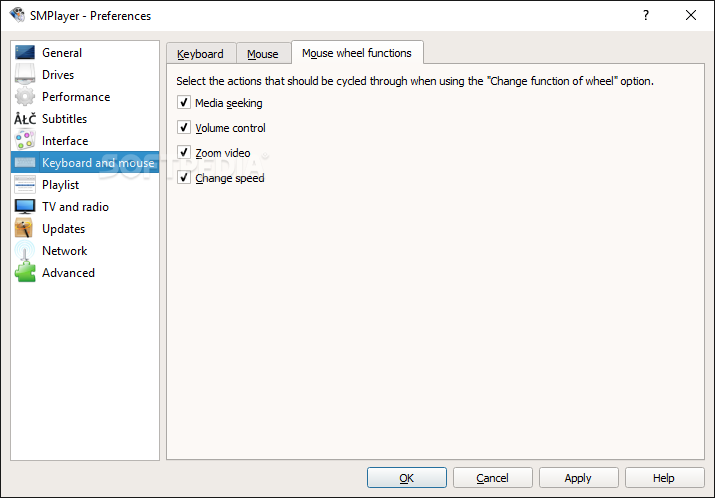Viewport: 715px width, 498px height.
Task: Uncheck the Change speed checkbox
Action: (184, 177)
